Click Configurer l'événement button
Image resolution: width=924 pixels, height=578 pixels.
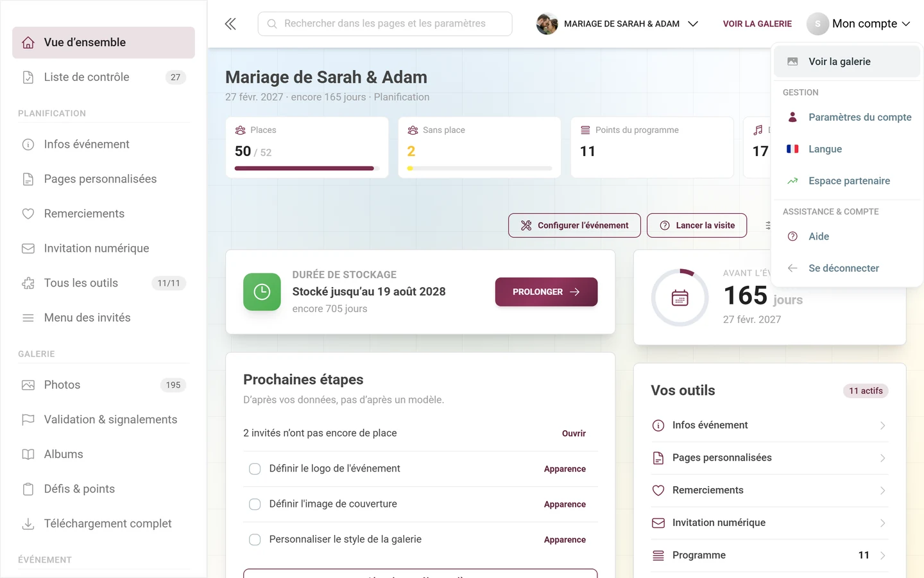574,225
